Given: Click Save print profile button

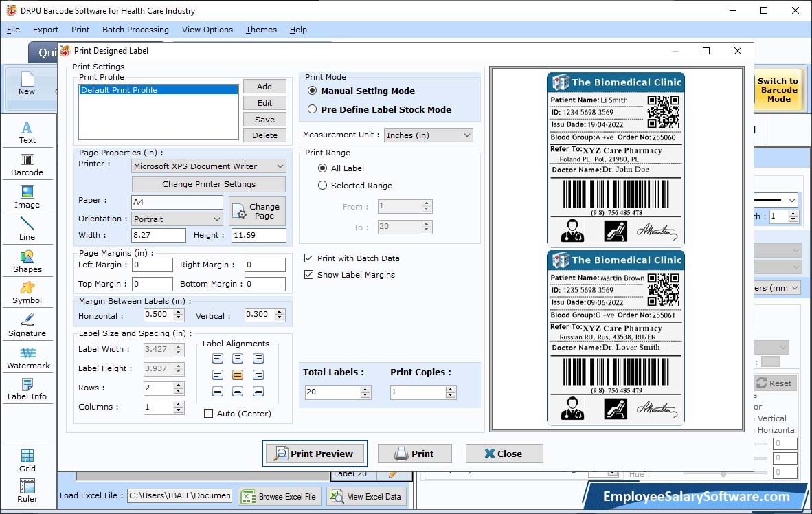Looking at the screenshot, I should 264,120.
